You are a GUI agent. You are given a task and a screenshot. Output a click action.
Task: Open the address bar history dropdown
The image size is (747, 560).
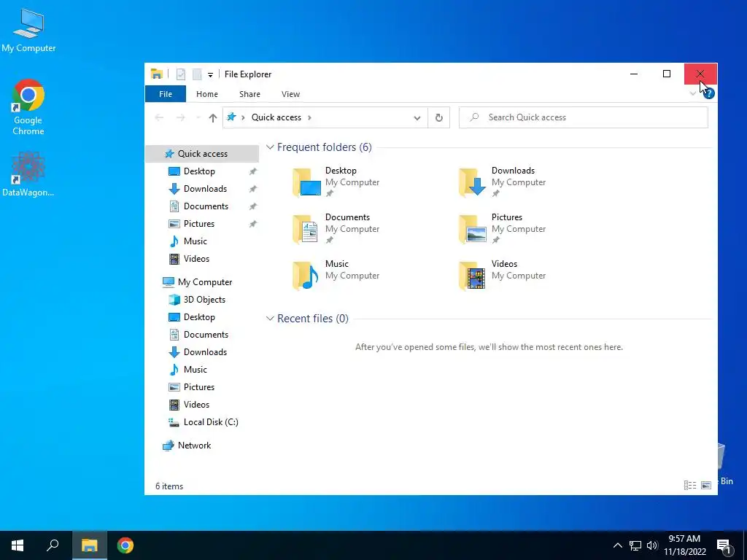tap(417, 117)
